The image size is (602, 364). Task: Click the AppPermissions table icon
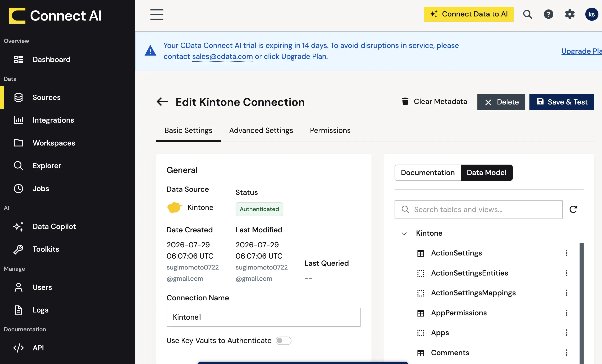tap(421, 313)
